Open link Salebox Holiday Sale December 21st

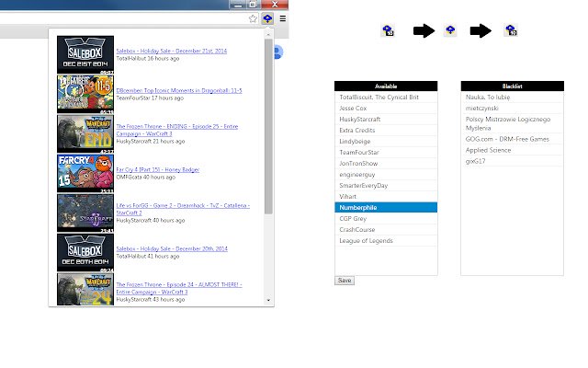[172, 52]
